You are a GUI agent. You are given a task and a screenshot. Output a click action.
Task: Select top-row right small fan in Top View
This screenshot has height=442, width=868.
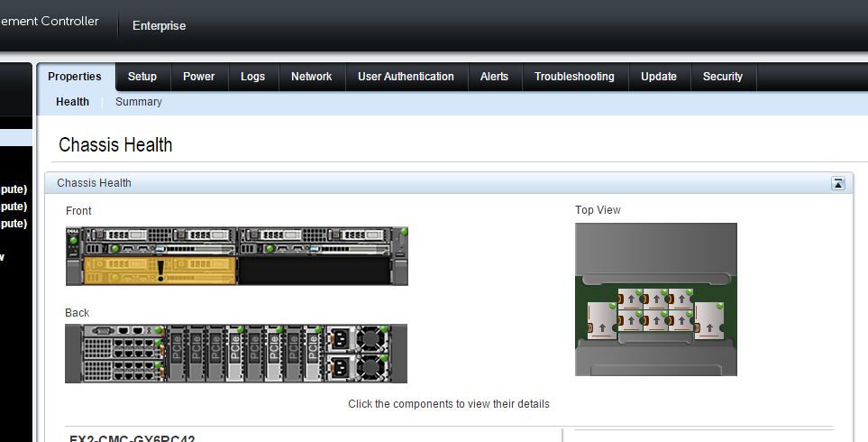[681, 299]
